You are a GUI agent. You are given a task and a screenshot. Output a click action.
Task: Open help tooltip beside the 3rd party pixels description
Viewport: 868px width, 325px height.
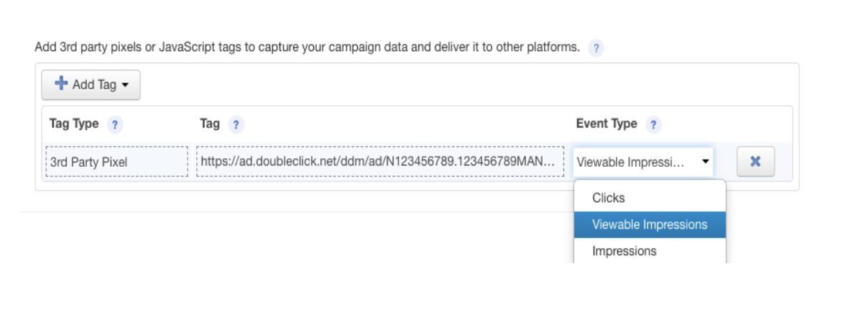596,49
